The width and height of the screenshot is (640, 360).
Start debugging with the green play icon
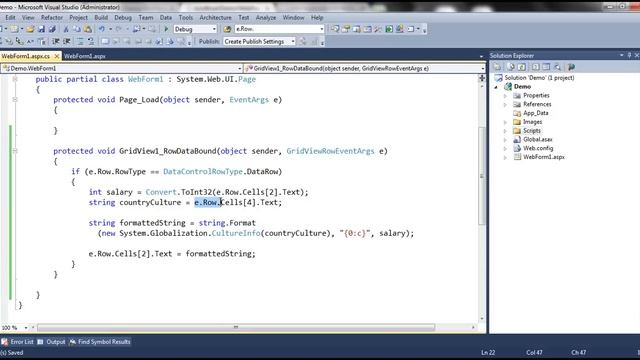(166, 29)
